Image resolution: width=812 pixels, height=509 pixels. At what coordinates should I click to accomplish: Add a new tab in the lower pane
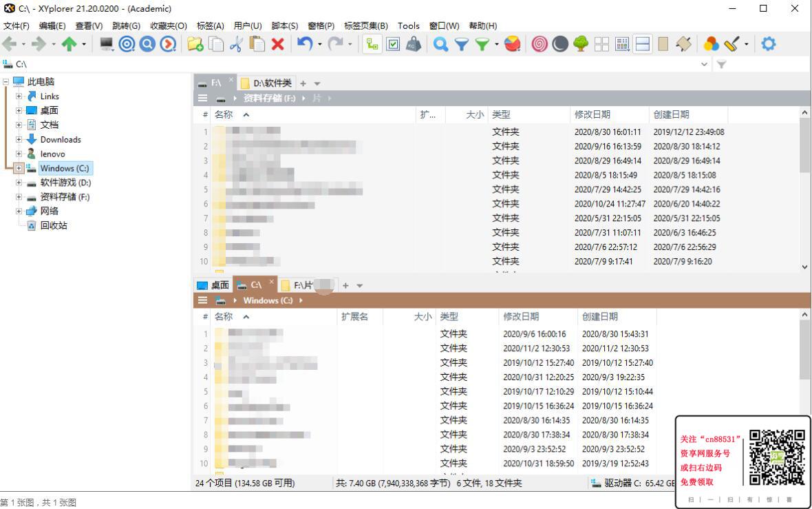tap(345, 286)
